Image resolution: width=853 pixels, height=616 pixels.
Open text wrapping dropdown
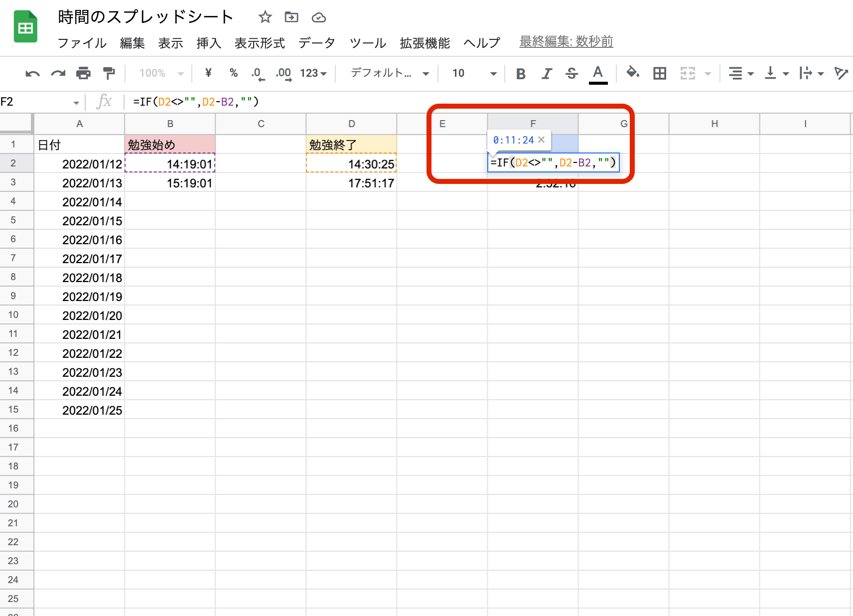click(x=811, y=74)
